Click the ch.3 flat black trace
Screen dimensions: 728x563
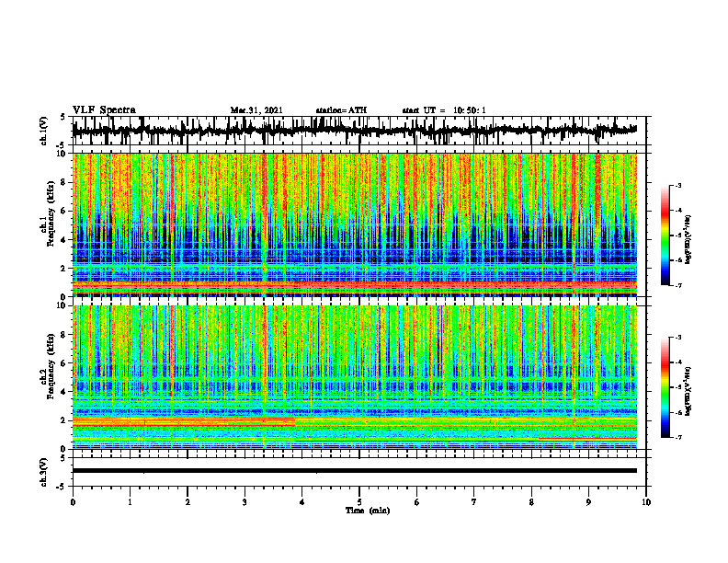(x=355, y=471)
